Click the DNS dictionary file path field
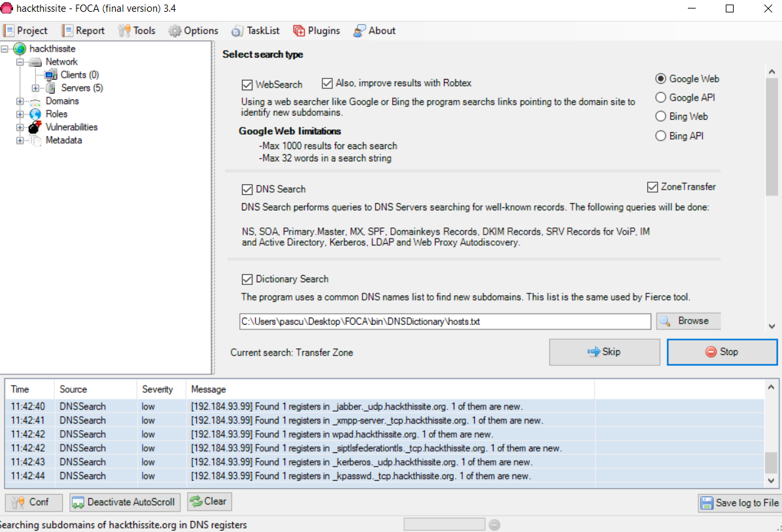The width and height of the screenshot is (782, 532). click(445, 322)
